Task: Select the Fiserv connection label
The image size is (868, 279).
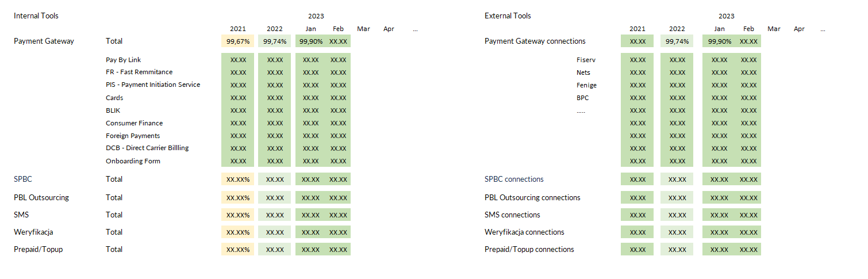Action: pos(586,60)
